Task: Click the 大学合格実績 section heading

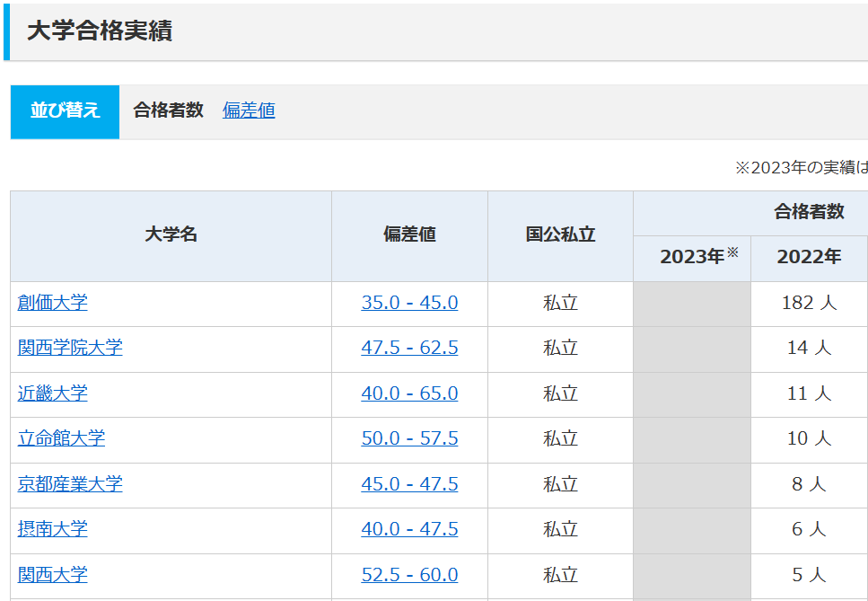Action: point(100,31)
